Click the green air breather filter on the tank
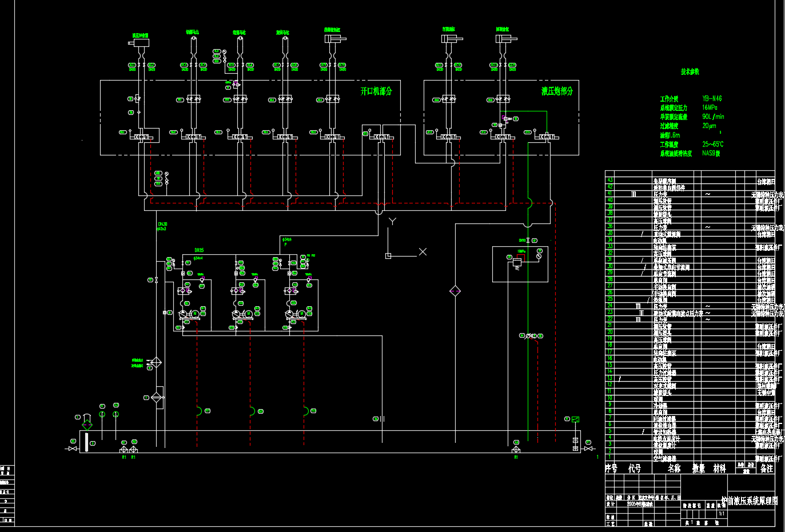This screenshot has height=532, width=785. coord(87,424)
